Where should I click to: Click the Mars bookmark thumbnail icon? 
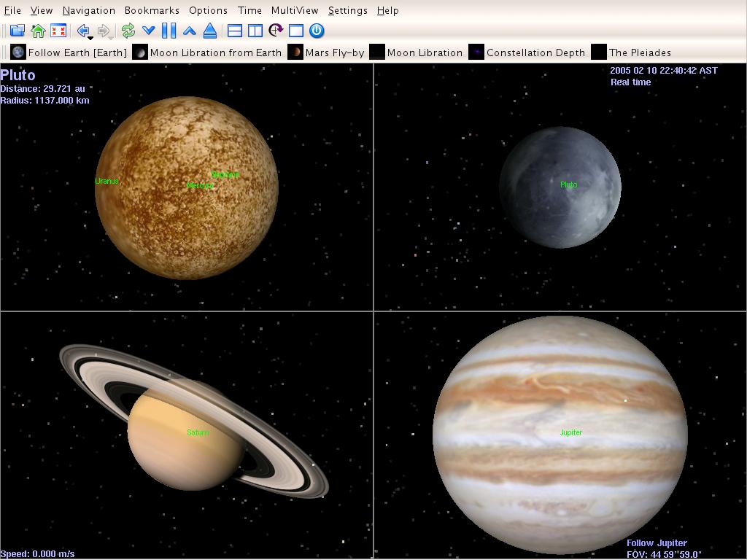tap(295, 52)
